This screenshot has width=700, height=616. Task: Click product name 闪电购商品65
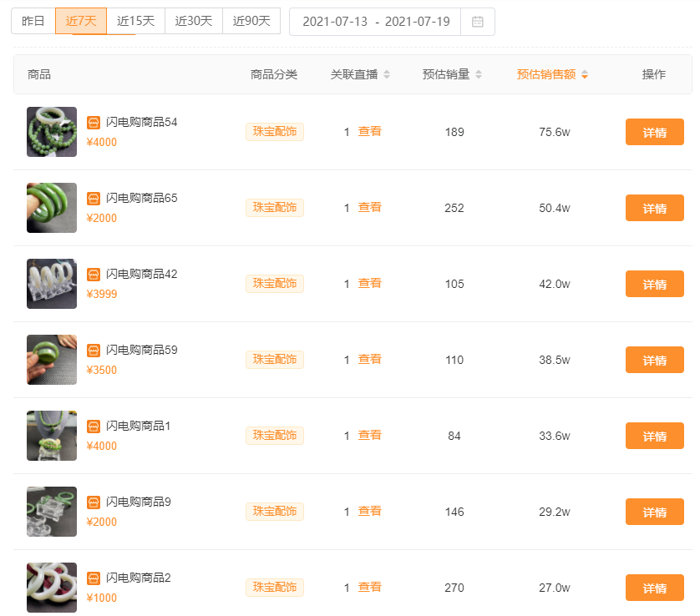[x=141, y=198]
